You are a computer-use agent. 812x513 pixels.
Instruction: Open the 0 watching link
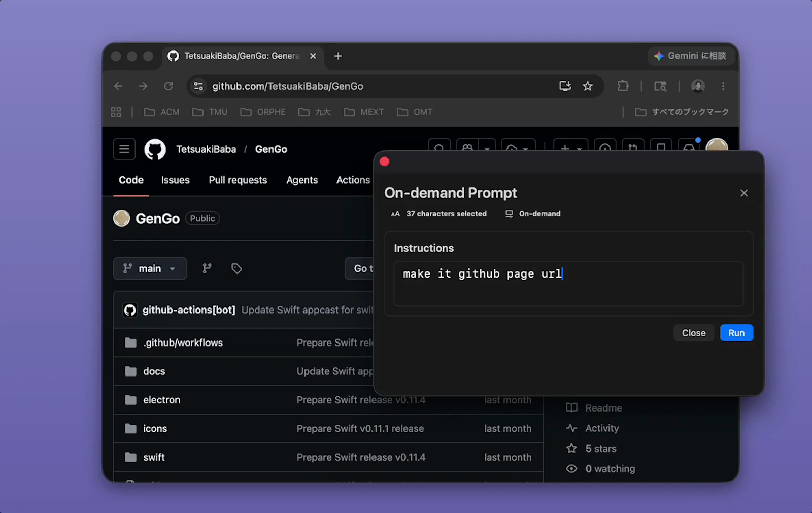(600, 469)
